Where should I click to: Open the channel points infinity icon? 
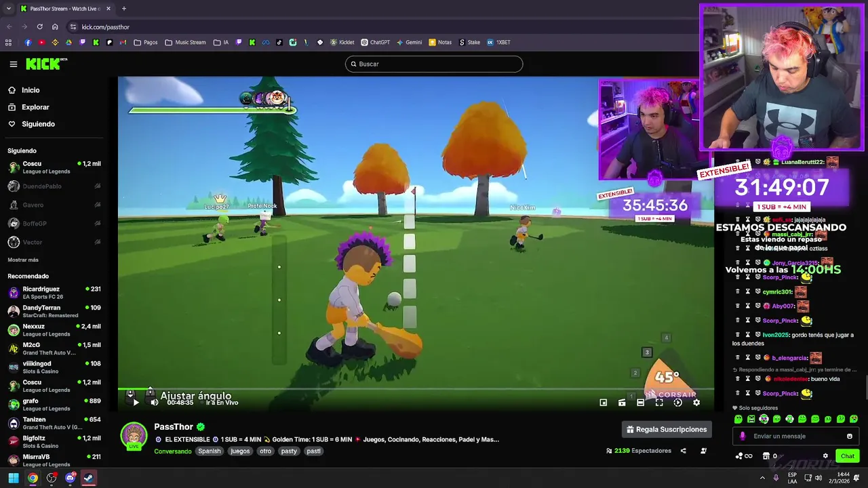(x=744, y=456)
